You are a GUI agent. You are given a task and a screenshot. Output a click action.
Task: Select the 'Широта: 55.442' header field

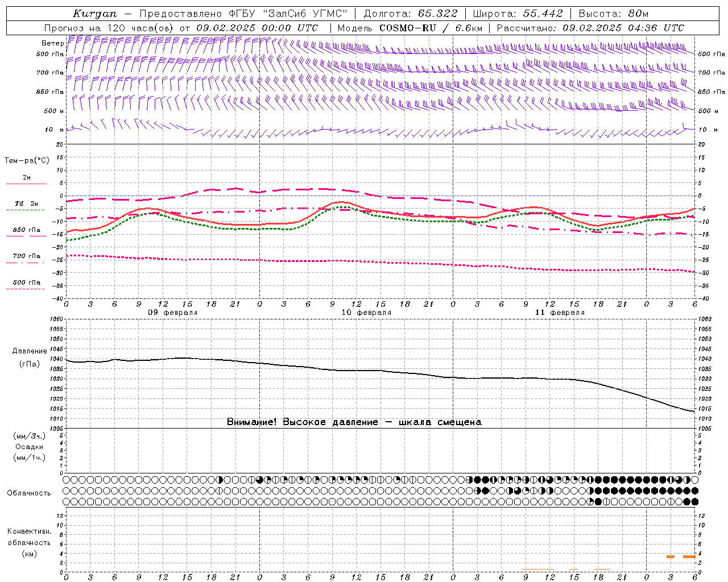(518, 14)
